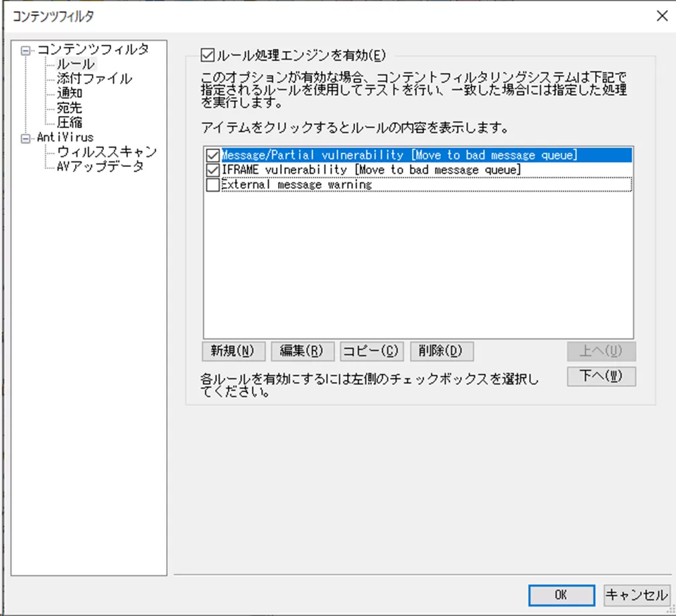Open 添付ファイル settings in tree
Image resolution: width=676 pixels, height=616 pixels.
tap(94, 79)
